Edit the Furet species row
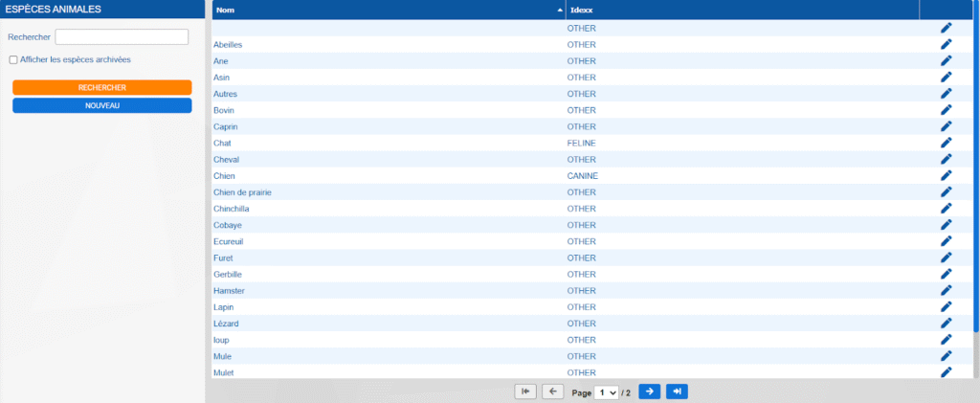Viewport: 980px width, 403px height. point(946,257)
